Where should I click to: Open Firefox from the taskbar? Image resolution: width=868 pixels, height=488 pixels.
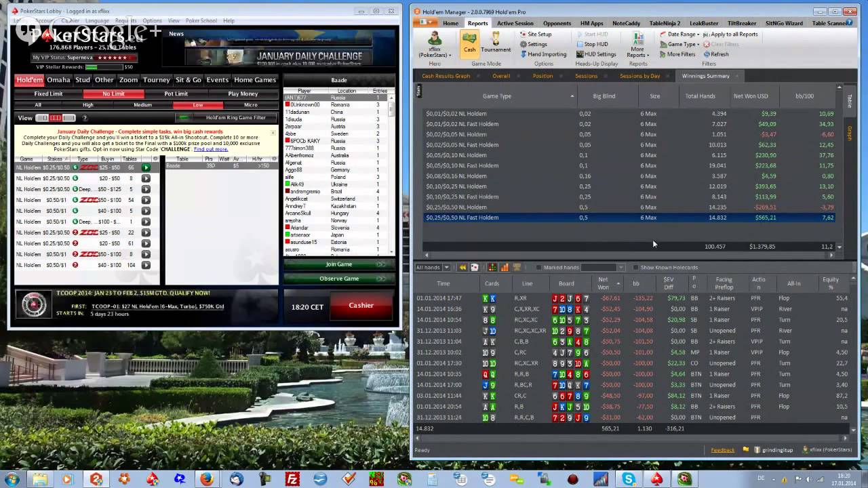(206, 479)
